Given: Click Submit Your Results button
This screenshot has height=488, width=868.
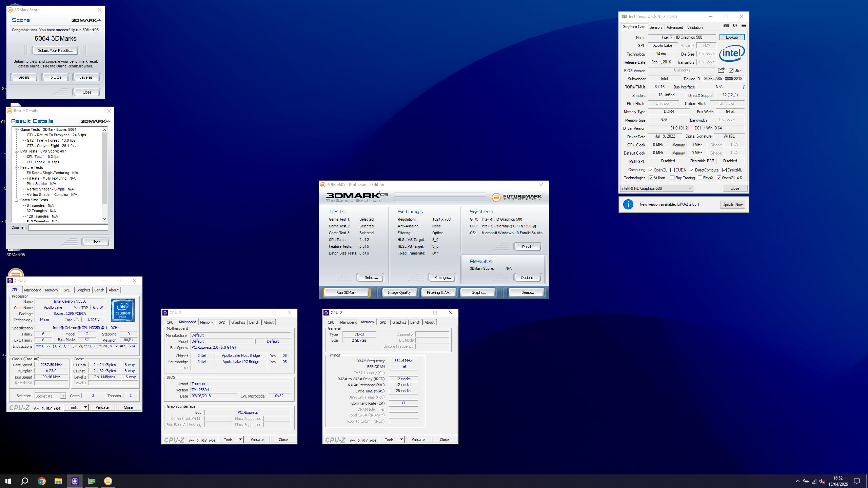Looking at the screenshot, I should point(55,50).
